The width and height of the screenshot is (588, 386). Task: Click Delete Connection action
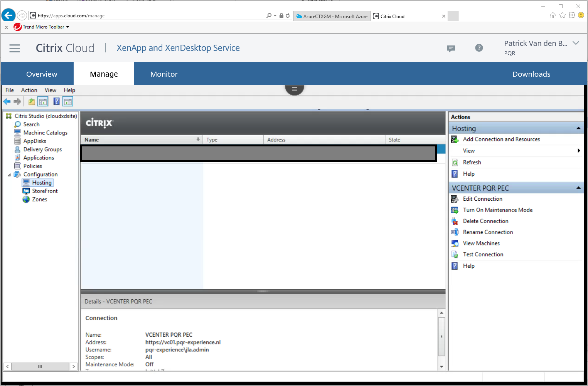pos(486,221)
